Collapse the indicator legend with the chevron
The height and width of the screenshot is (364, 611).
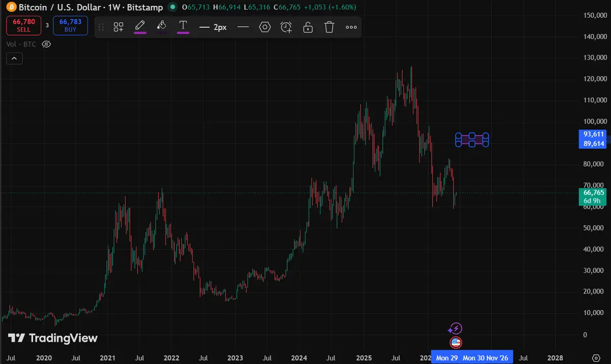(14, 59)
